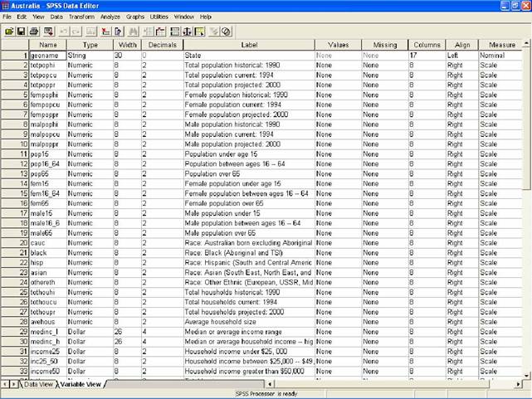532x399 pixels.
Task: Click the Use Sets toolbar icon
Action: coord(225,31)
